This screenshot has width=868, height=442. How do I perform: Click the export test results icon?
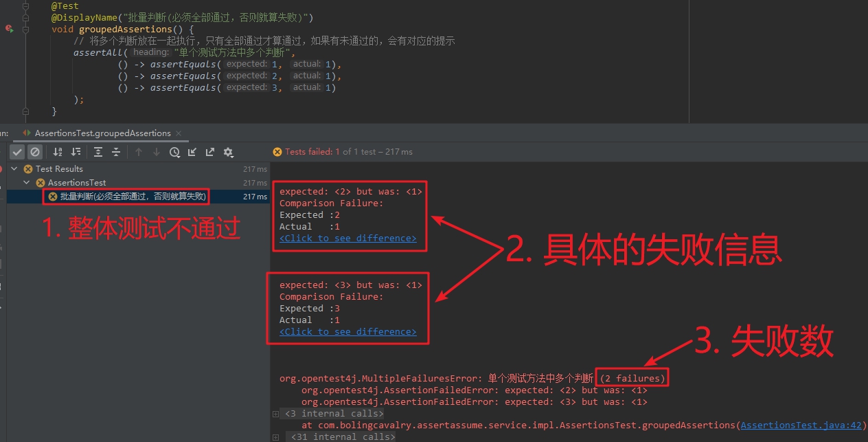[210, 152]
